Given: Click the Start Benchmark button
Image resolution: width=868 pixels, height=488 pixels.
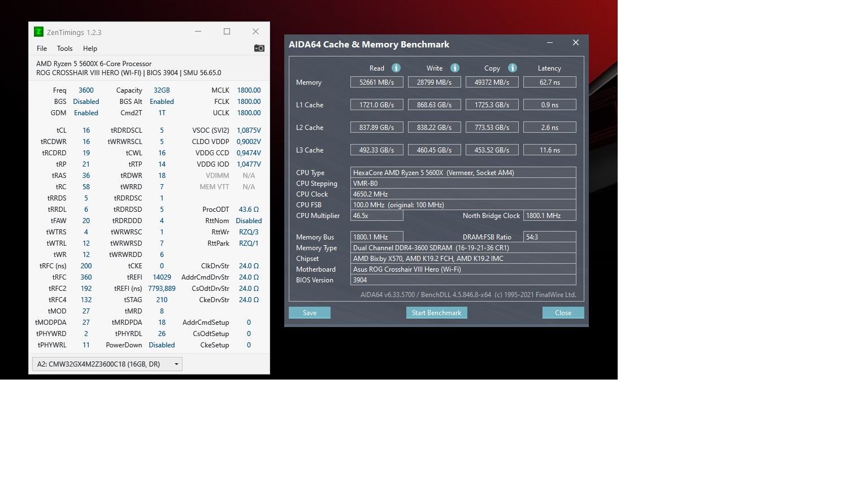Looking at the screenshot, I should click(436, 313).
